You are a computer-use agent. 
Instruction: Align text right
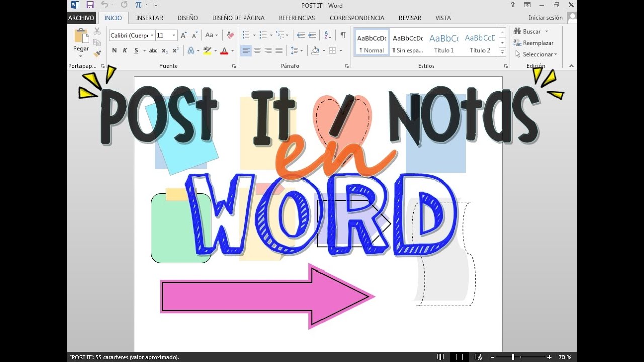268,51
